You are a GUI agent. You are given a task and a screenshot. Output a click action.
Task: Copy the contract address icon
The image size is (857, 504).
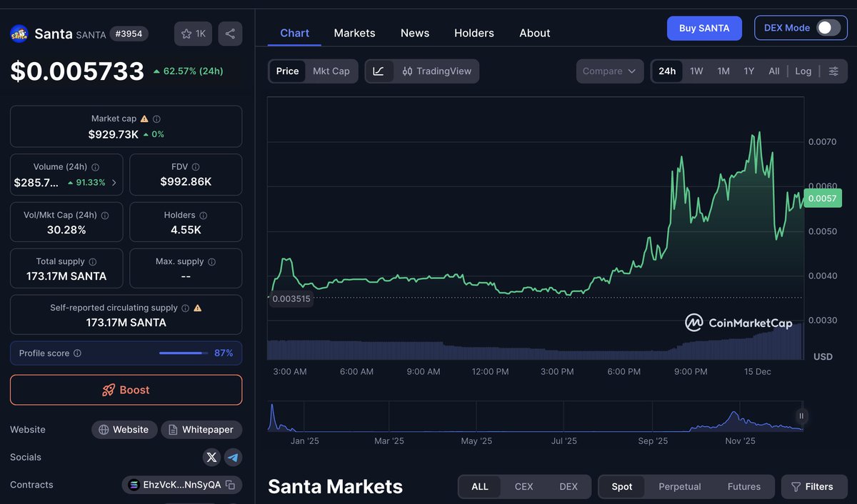pyautogui.click(x=231, y=485)
